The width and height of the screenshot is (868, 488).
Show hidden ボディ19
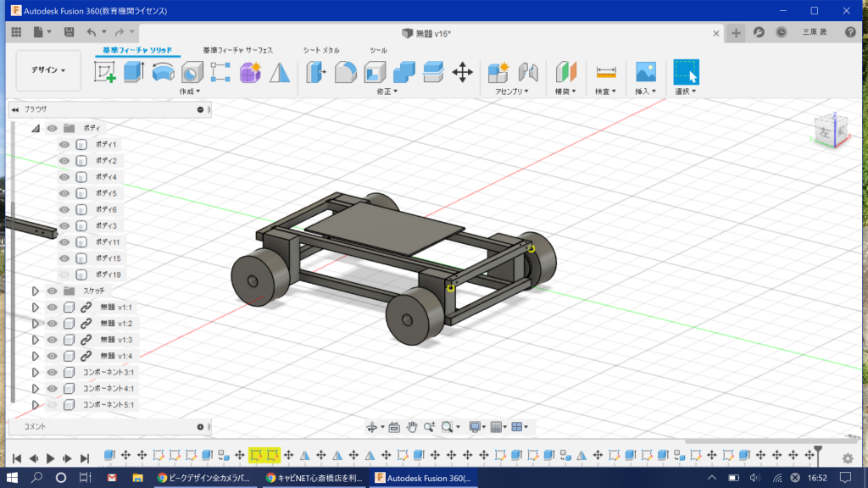click(x=64, y=274)
